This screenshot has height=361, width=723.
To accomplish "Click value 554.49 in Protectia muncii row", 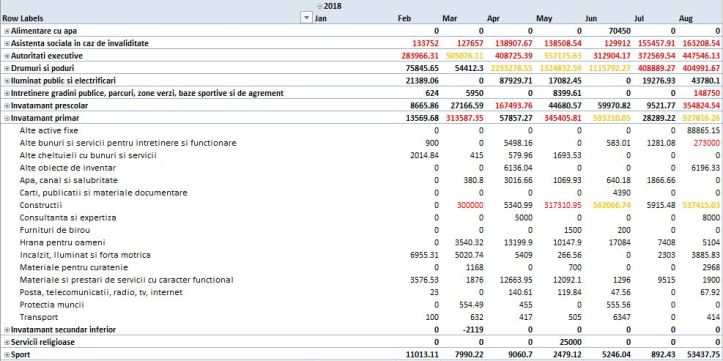I will pyautogui.click(x=471, y=305).
